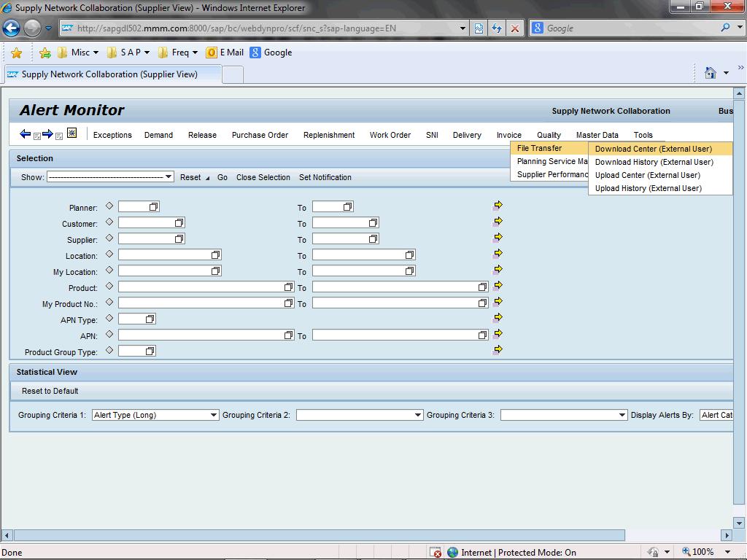Screen dimensions: 747x560
Task: Open Grouping Criteria 1 dropdown showing Alert Type (Long)
Action: (x=155, y=415)
